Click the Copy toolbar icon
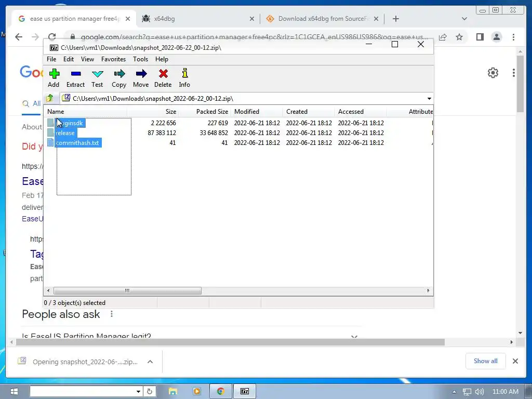 click(x=119, y=78)
